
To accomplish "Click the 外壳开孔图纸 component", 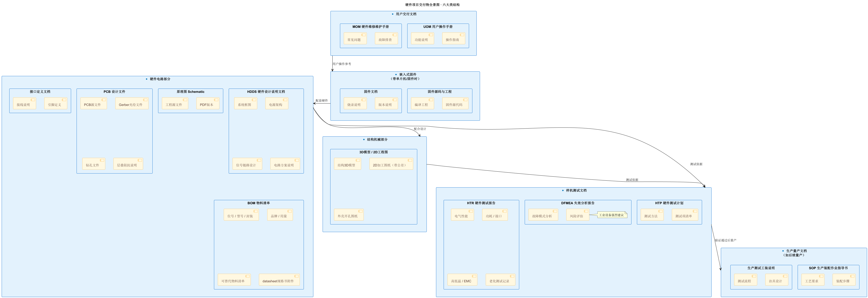I will [349, 215].
